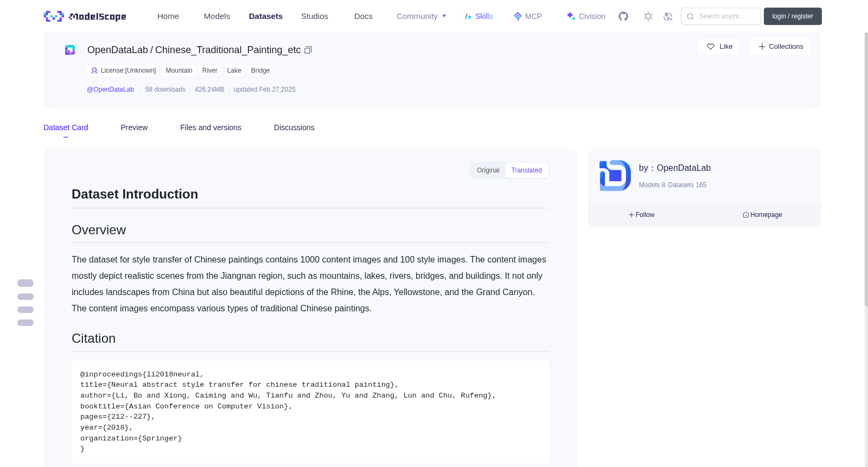Open the GitHub icon link
The width and height of the screenshot is (868, 467).
pos(623,16)
